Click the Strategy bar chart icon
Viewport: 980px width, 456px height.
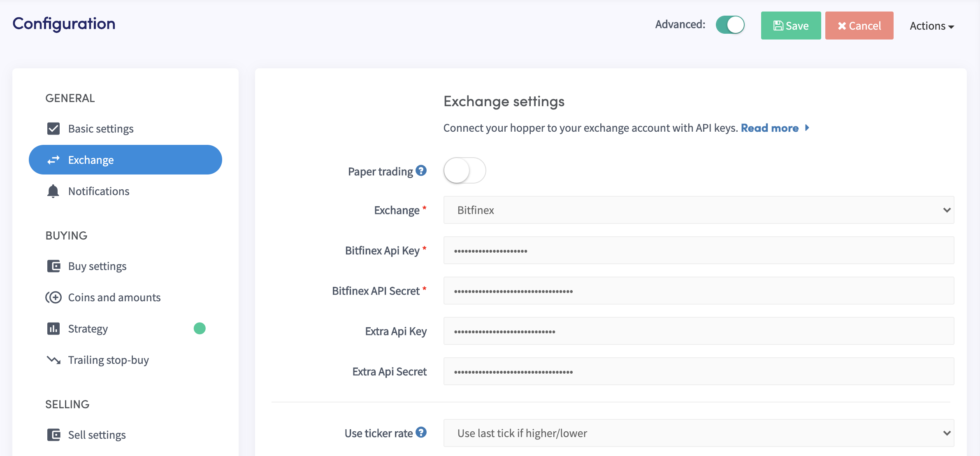53,328
